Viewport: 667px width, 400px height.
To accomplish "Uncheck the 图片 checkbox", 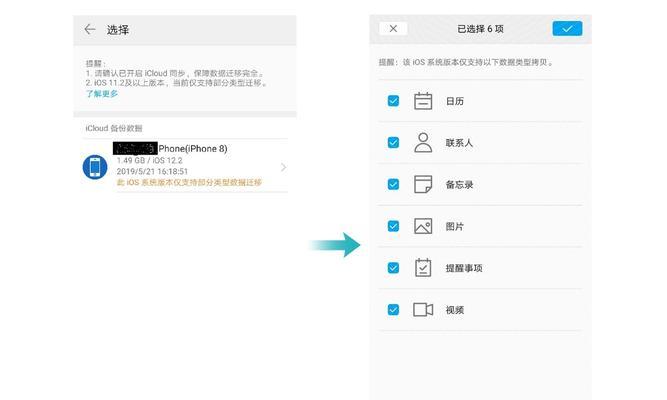I will [393, 226].
